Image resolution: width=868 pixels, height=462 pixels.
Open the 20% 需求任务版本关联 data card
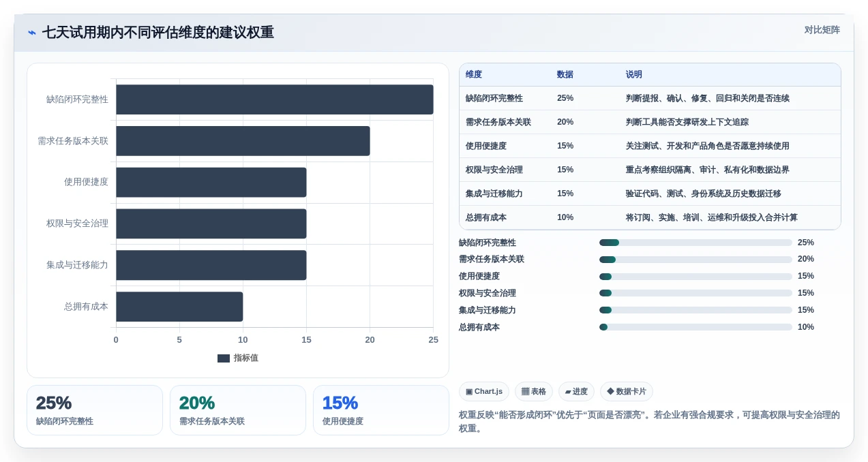(238, 410)
